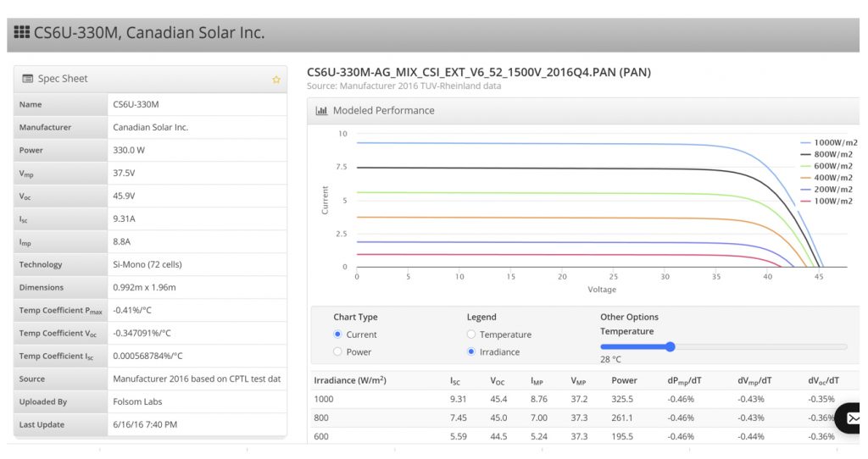The height and width of the screenshot is (459, 868).
Task: Click the Uploaded By value Folsom Labs
Action: pyautogui.click(x=137, y=401)
